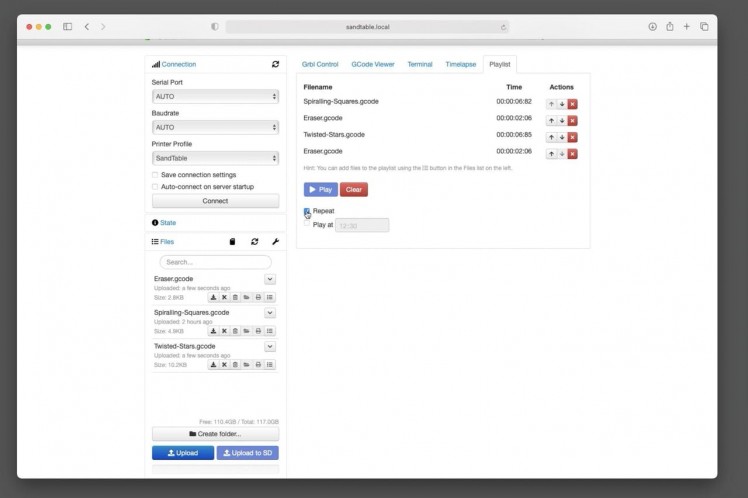Screen dimensions: 748x498
Task: Remove the Eraser.gcode playlist row after Twisted-Stars
Action: click(x=572, y=154)
